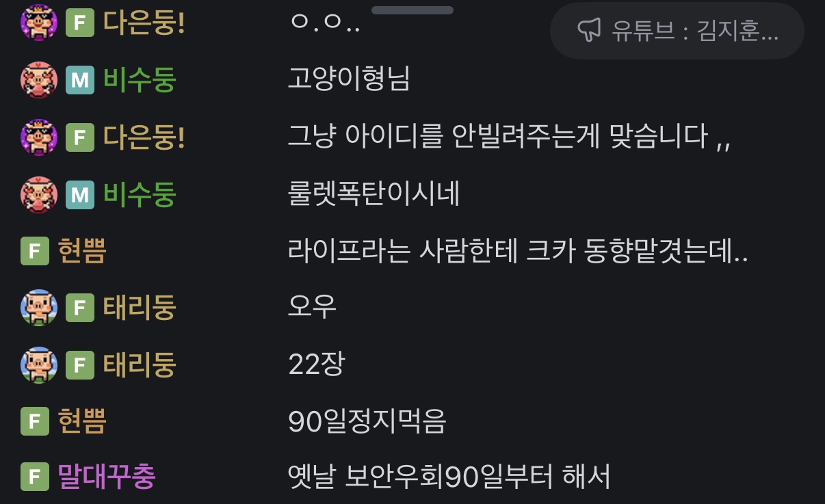This screenshot has width=825, height=504.
Task: Tap the F badge on 현쁨's 90일정지먹음 row
Action: [35, 421]
